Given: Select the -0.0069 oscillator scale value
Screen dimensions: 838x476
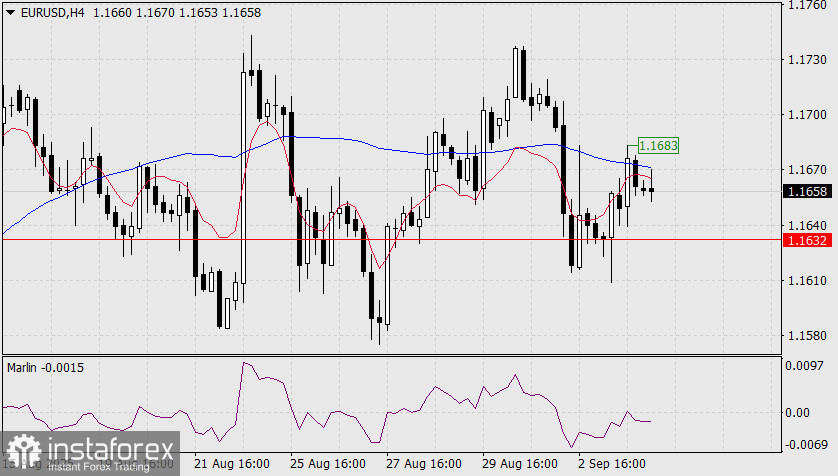Looking at the screenshot, I should (806, 444).
